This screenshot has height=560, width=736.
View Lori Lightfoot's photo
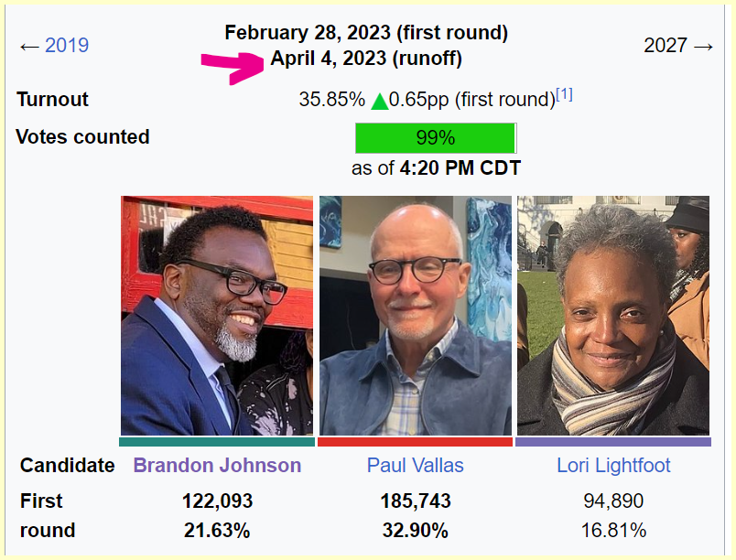coord(613,315)
